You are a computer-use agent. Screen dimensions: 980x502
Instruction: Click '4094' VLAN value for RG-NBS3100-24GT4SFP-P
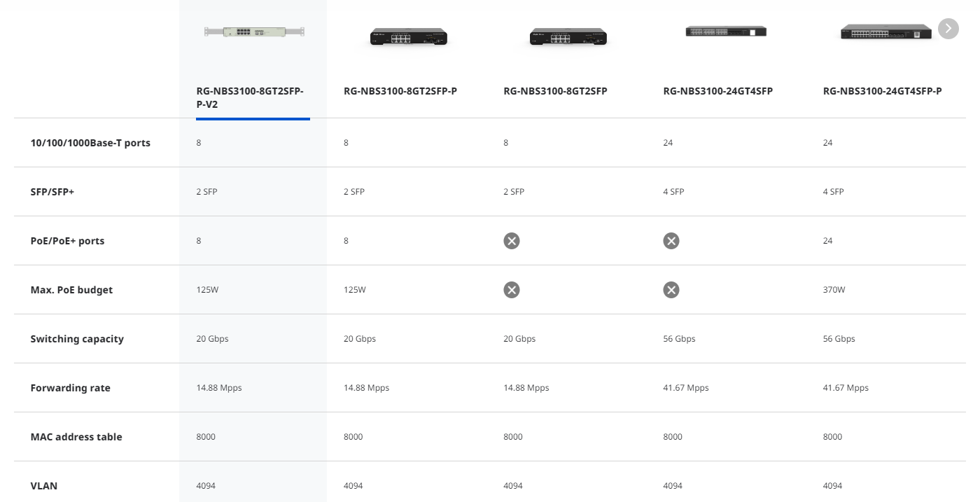(833, 486)
